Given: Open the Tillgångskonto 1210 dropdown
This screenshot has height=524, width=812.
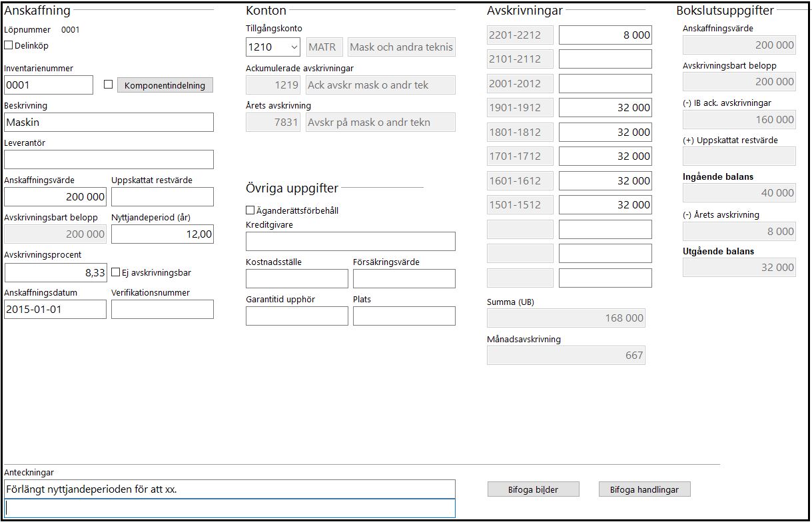Looking at the screenshot, I should point(273,47).
